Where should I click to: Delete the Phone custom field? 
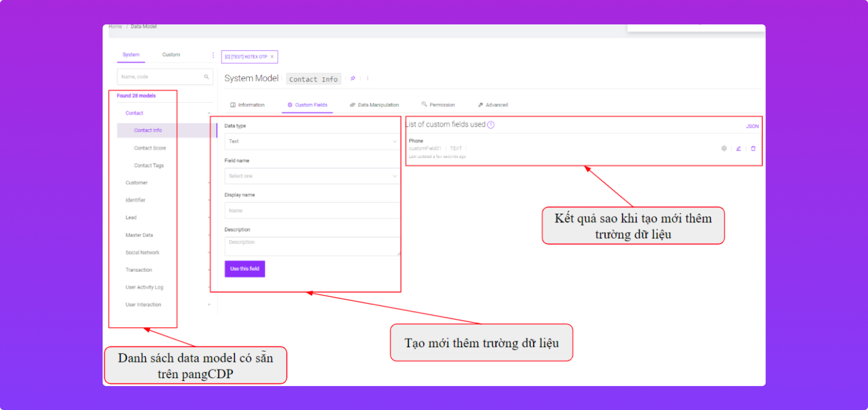click(x=753, y=149)
